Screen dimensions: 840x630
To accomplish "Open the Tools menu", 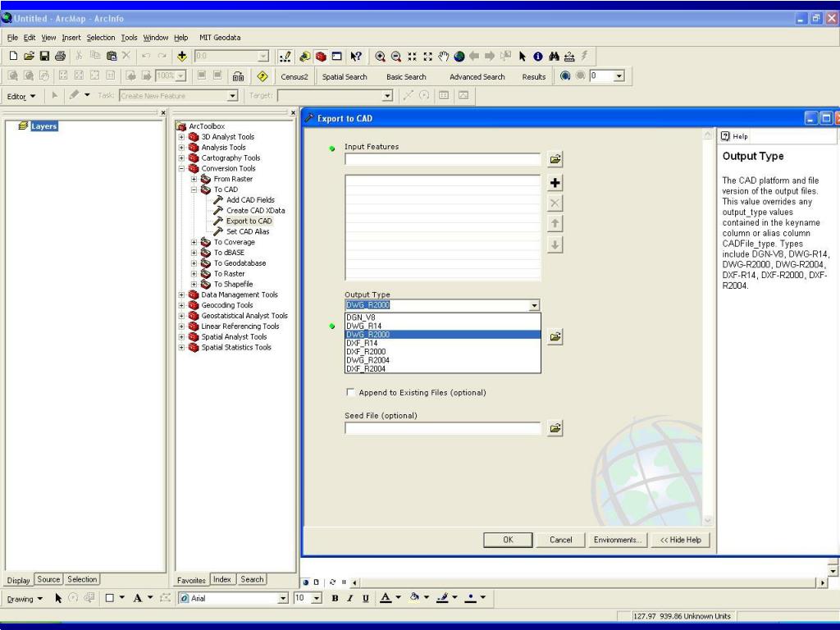I will click(129, 38).
